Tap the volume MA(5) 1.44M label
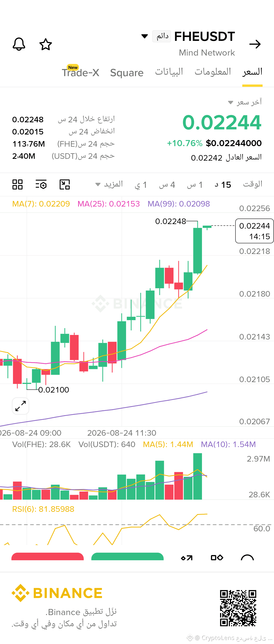 click(168, 444)
